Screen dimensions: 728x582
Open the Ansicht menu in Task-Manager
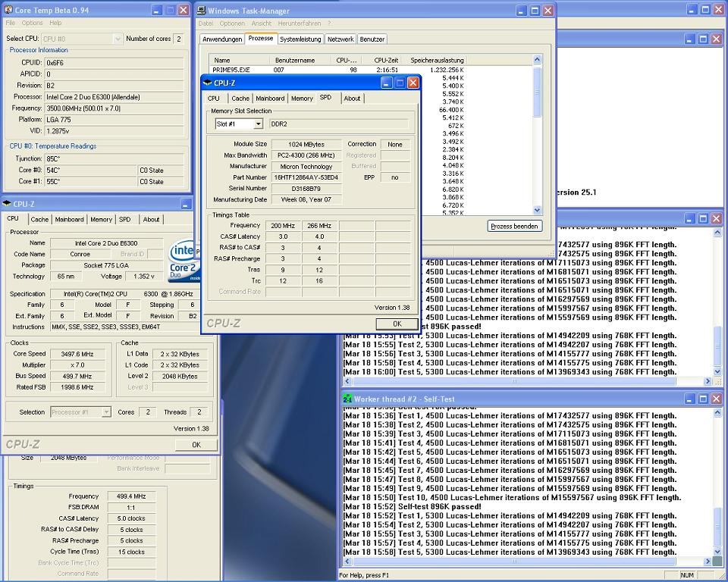[x=262, y=23]
